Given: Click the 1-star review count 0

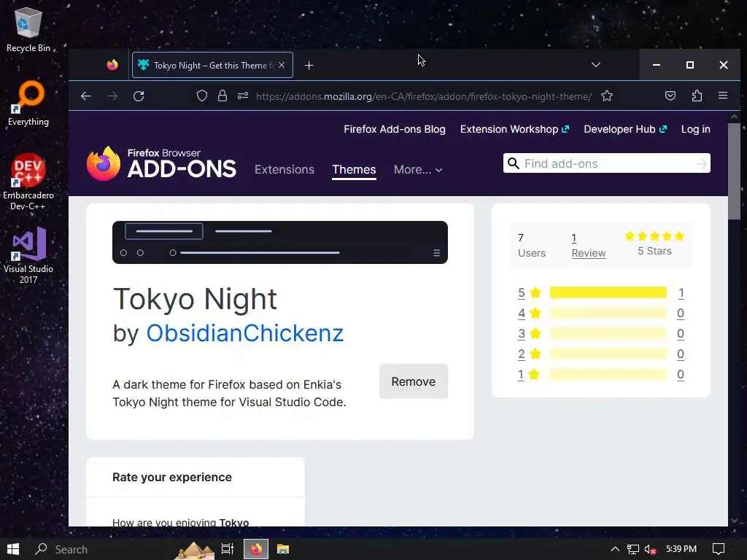Looking at the screenshot, I should point(681,374).
